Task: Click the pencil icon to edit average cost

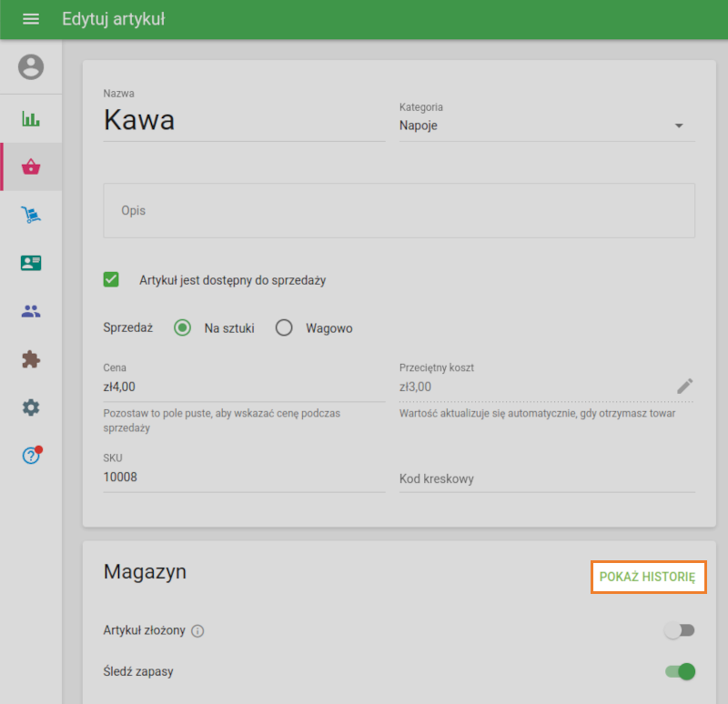Action: pos(684,386)
